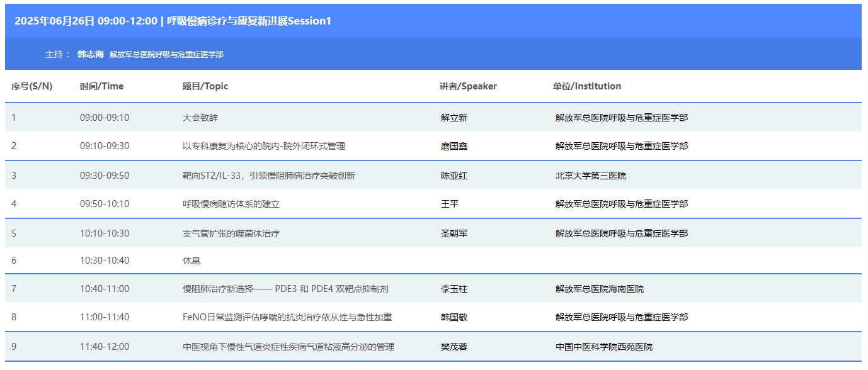Click the 题目/Topic column header
868x370 pixels.
tap(205, 86)
